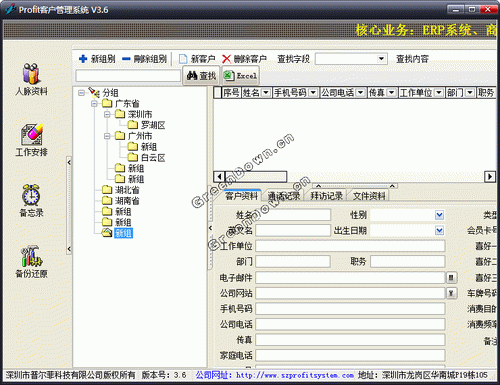Open the 查找字段 dropdown
This screenshot has height=385, width=500.
[x=382, y=59]
